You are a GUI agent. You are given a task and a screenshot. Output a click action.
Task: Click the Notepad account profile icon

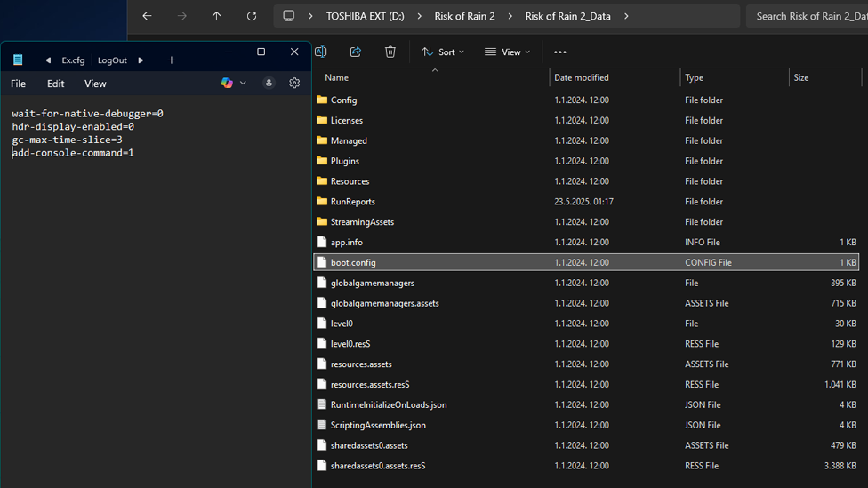(x=269, y=83)
